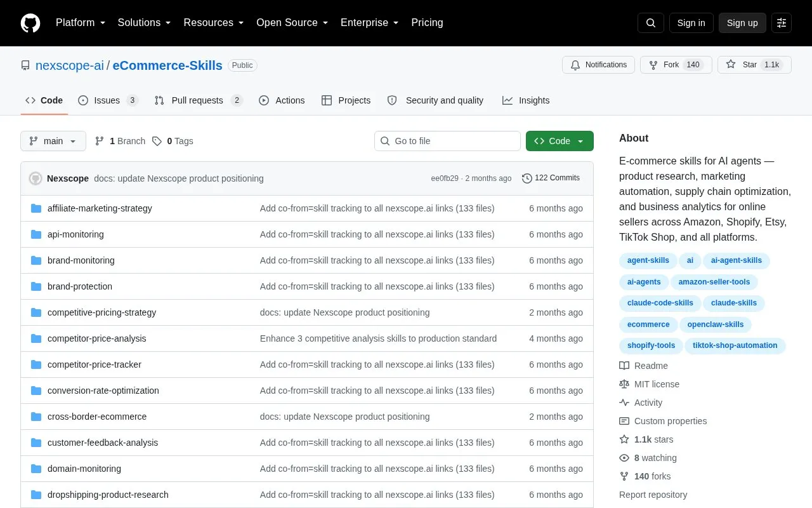
Task: Open the search magnifier icon
Action: [651, 23]
